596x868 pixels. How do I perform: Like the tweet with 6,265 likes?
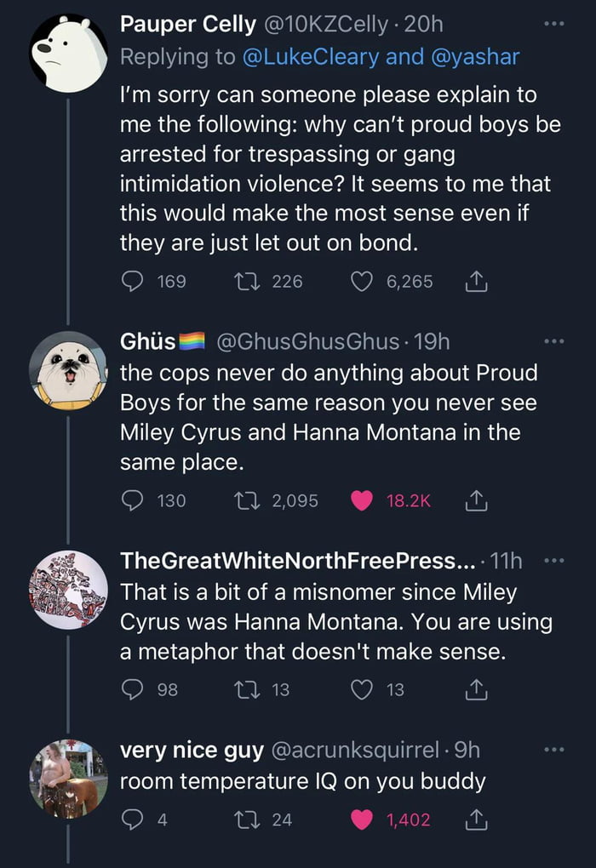[363, 281]
